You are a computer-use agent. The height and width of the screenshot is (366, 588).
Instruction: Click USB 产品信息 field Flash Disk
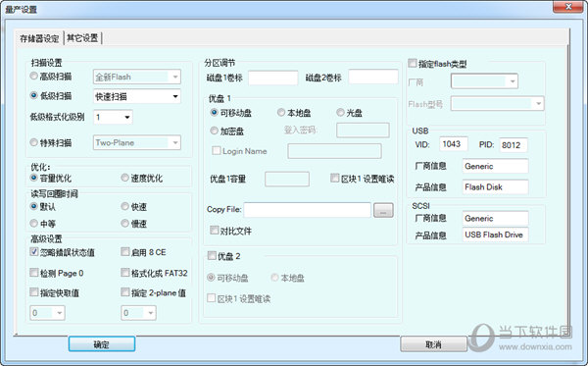pos(495,187)
